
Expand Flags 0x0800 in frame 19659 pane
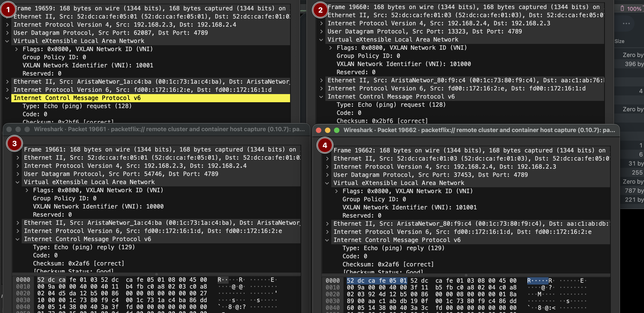click(17, 49)
